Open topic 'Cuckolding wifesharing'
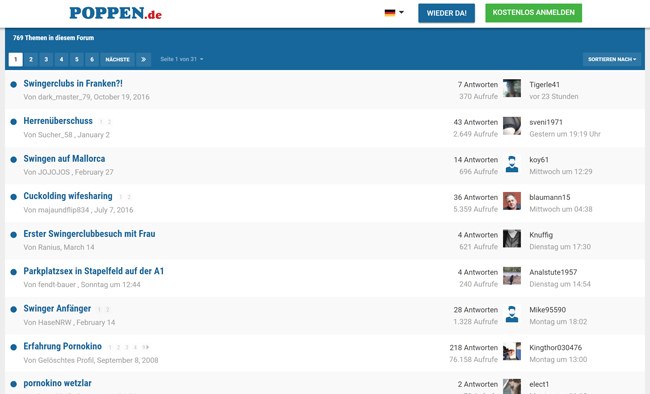Viewport: 650px width, 394px height. coord(68,196)
